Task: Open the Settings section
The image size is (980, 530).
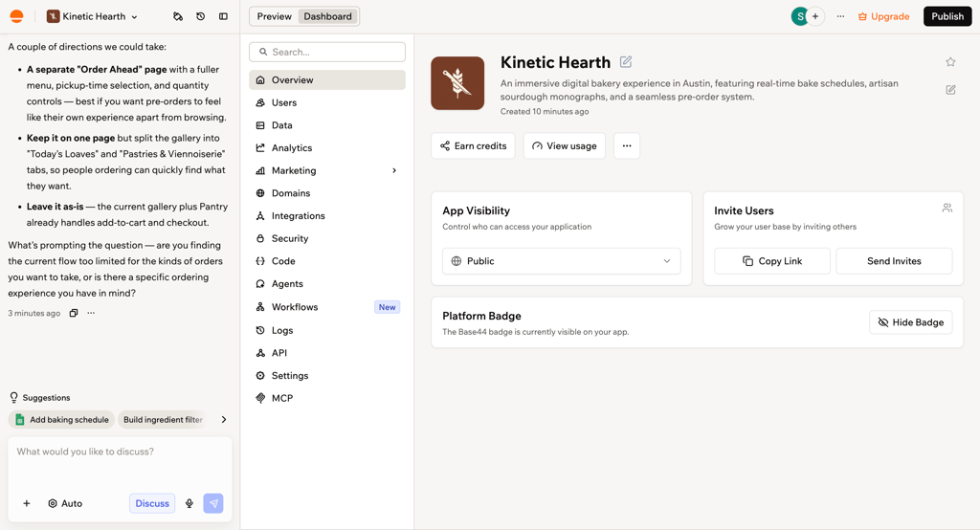Action: (x=327, y=376)
